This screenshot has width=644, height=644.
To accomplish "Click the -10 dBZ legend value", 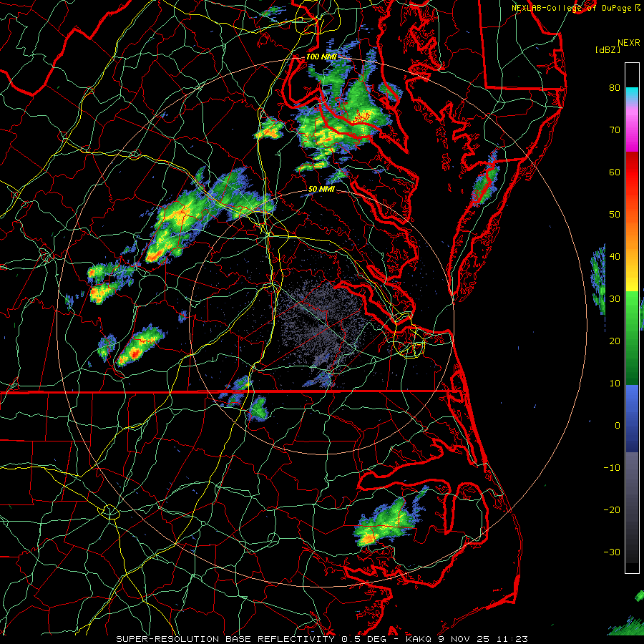I will point(612,468).
